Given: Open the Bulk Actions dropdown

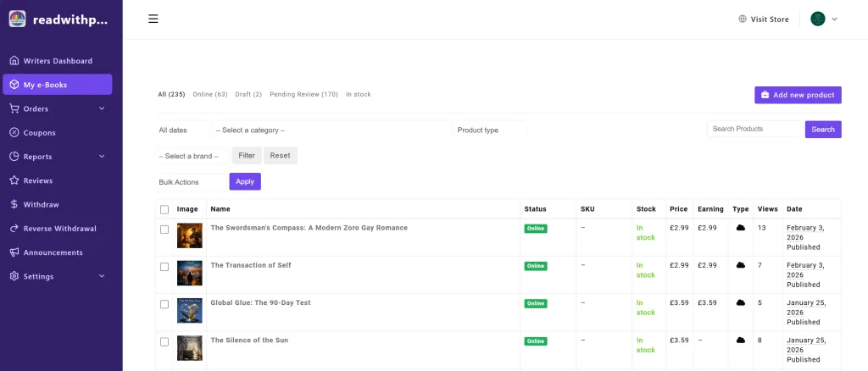Looking at the screenshot, I should [192, 182].
